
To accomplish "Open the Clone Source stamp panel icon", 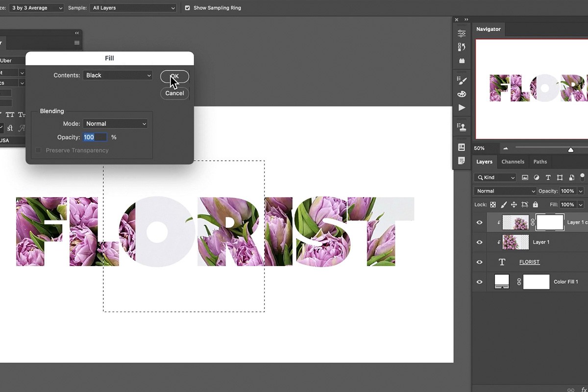I will point(462,127).
